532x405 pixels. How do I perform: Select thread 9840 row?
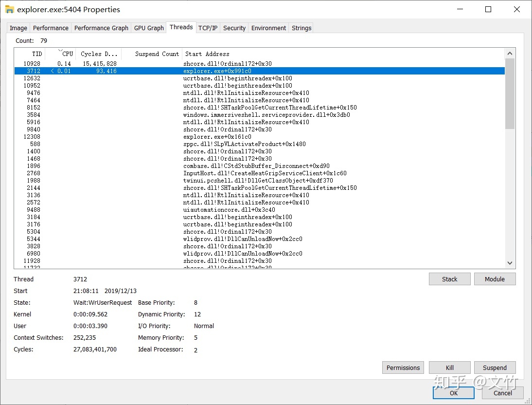[260, 129]
